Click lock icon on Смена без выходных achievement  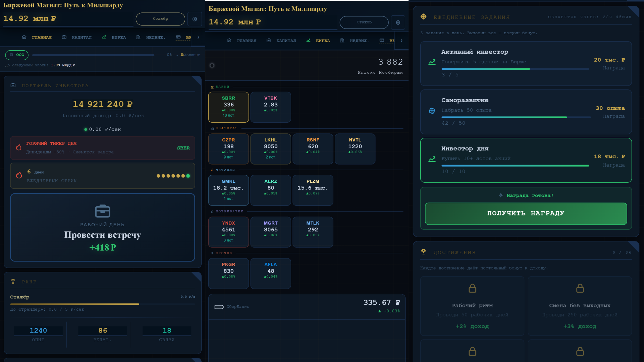580,288
